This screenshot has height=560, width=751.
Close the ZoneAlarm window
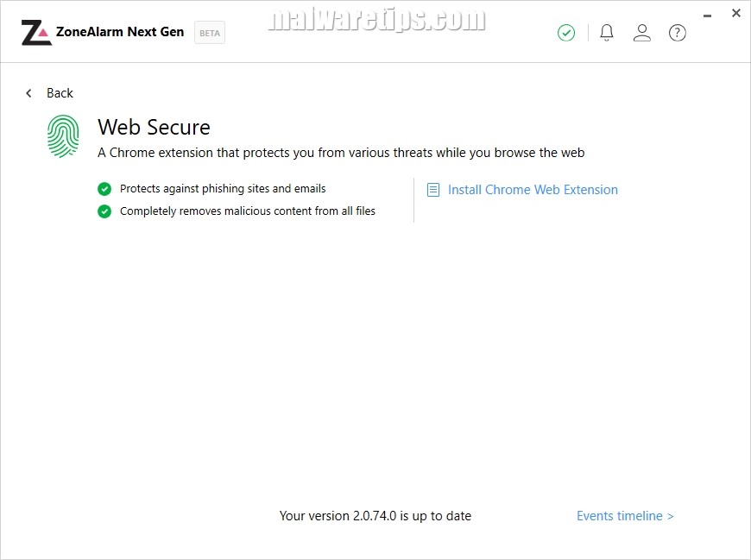click(x=735, y=13)
